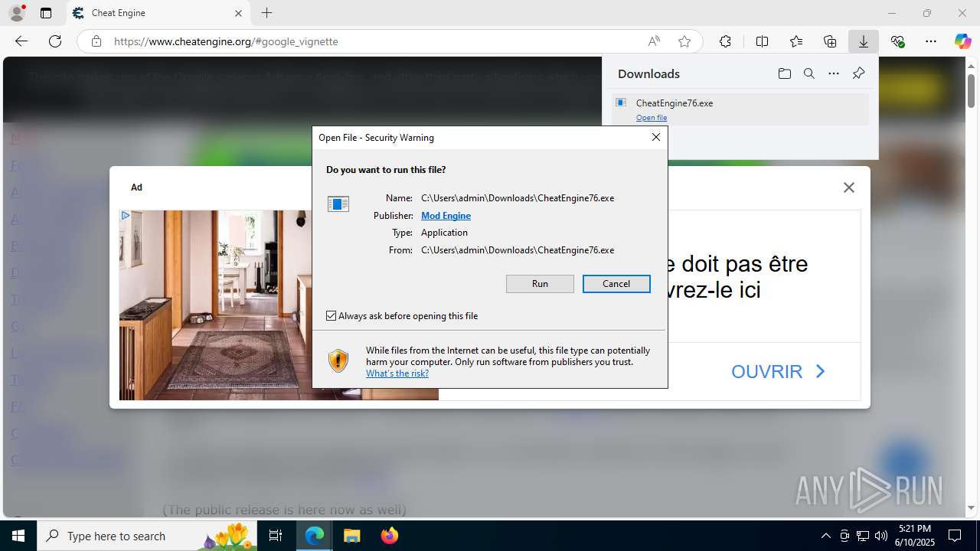Uncheck Always ask before opening this file
This screenshot has height=551, width=980.
[x=331, y=316]
